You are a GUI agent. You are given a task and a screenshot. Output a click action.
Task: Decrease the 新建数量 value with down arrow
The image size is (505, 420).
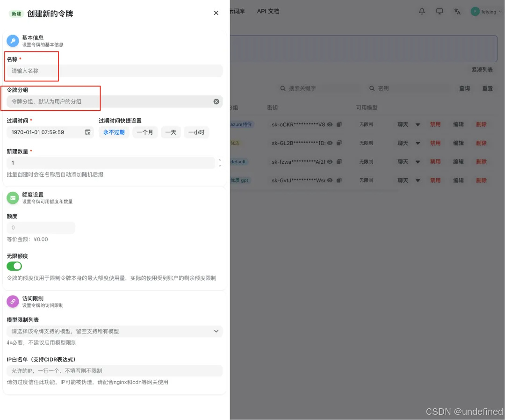220,166
